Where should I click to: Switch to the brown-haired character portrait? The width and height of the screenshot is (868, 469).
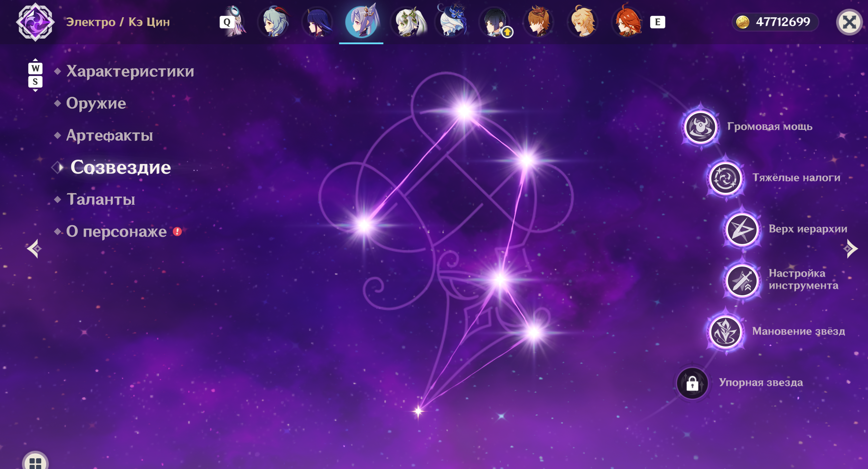[x=539, y=21]
